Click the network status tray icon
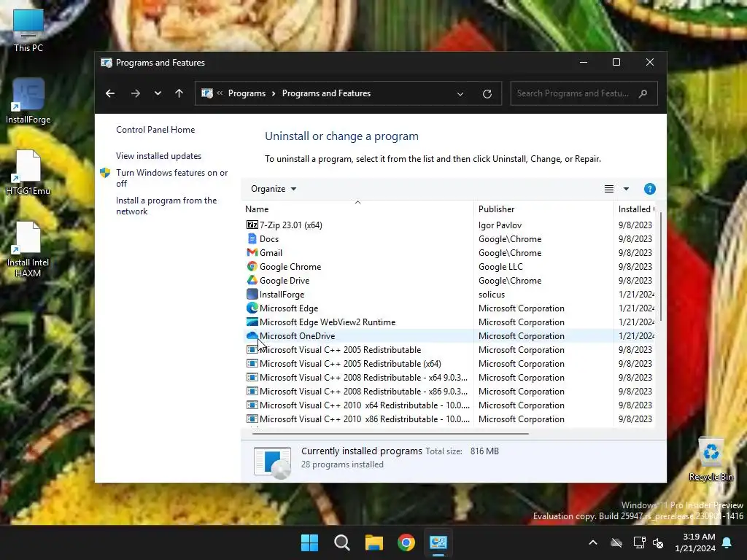Screen dimensions: 747x560 pos(639,542)
